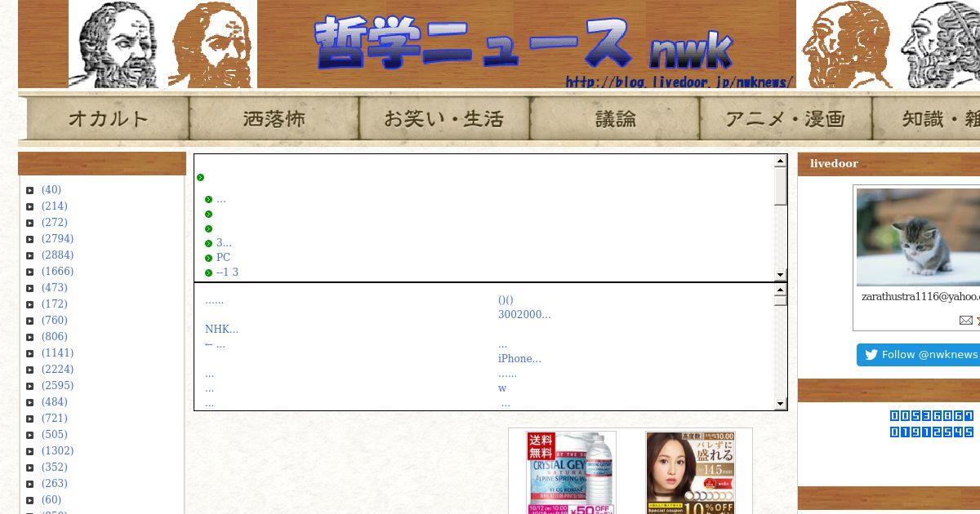Go to the 議論 tab
The width and height of the screenshot is (980, 514).
pos(614,119)
